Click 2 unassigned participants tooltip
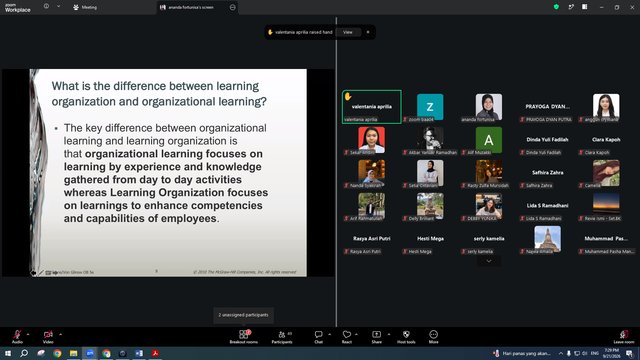 click(244, 315)
